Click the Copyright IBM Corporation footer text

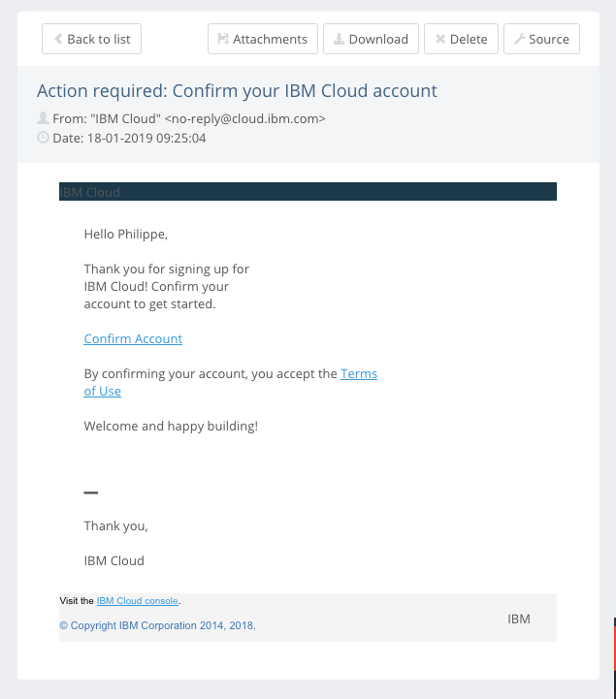157,626
